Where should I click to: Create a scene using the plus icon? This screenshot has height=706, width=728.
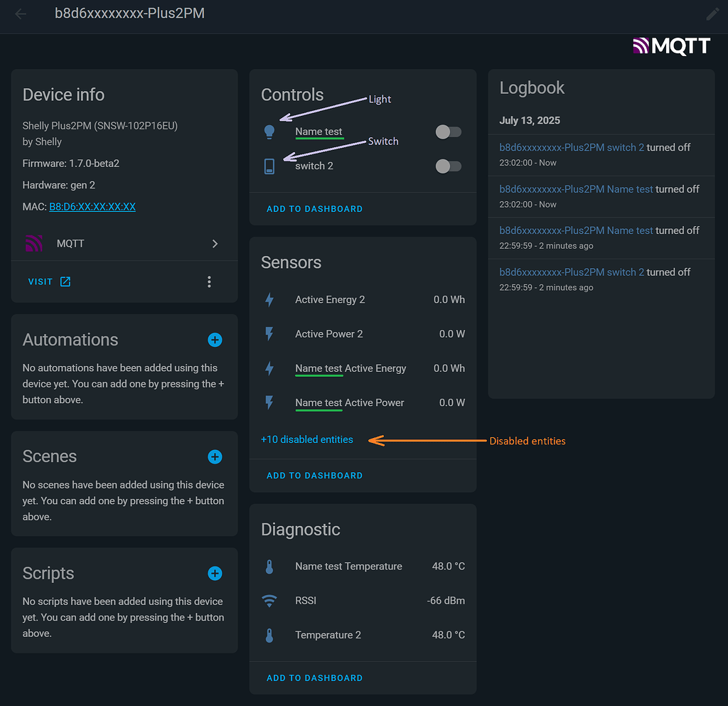click(x=215, y=456)
